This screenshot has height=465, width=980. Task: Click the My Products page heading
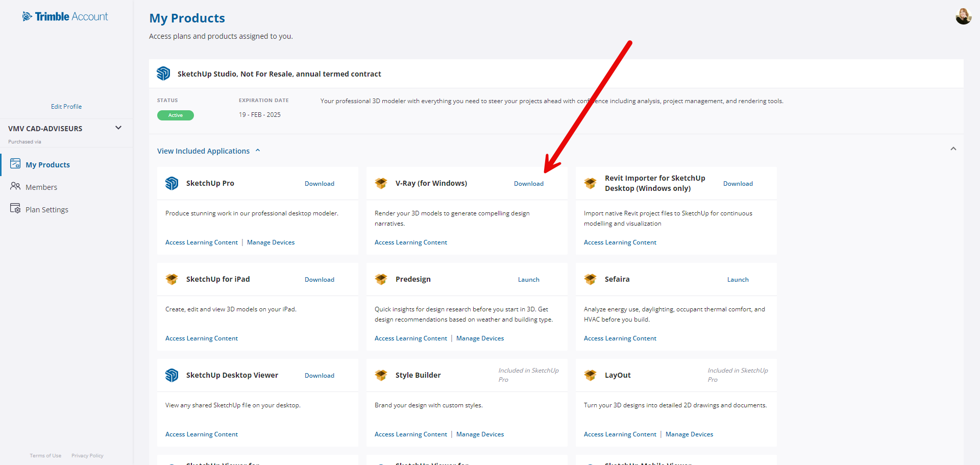point(187,18)
